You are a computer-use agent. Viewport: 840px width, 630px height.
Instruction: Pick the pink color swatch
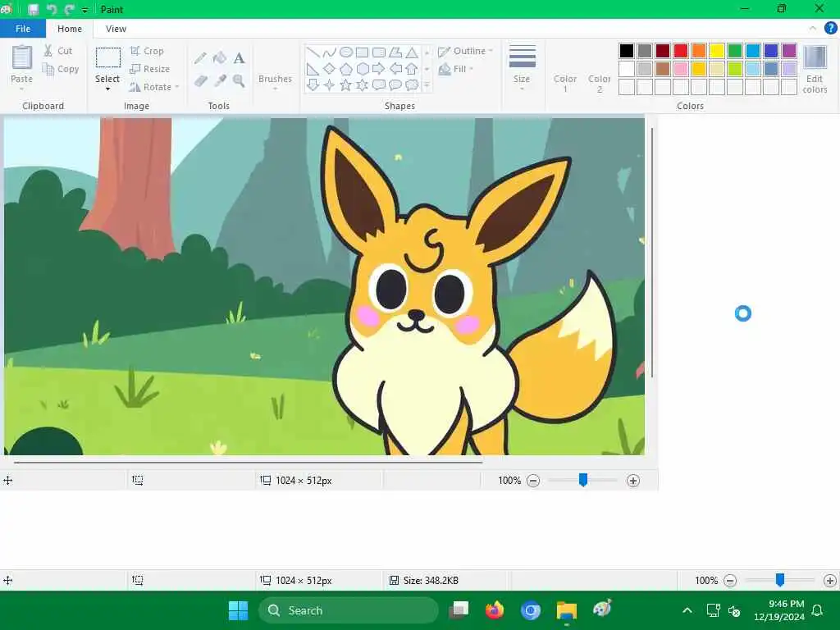point(681,69)
